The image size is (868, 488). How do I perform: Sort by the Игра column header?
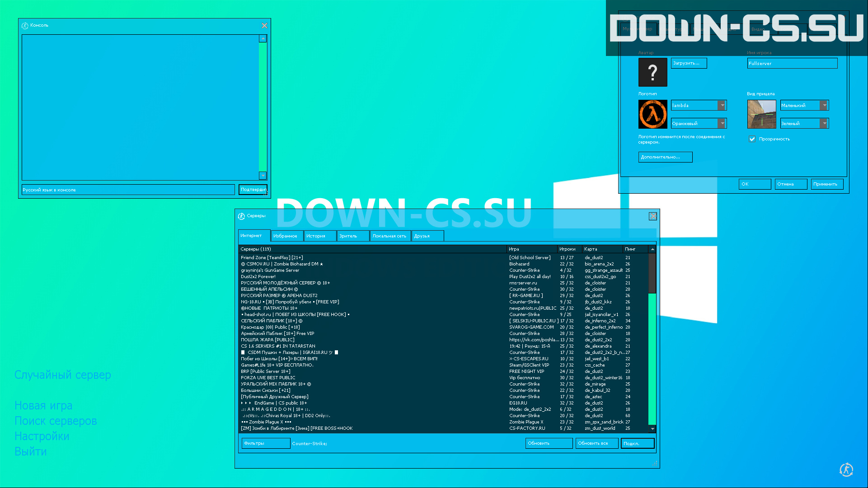point(532,249)
